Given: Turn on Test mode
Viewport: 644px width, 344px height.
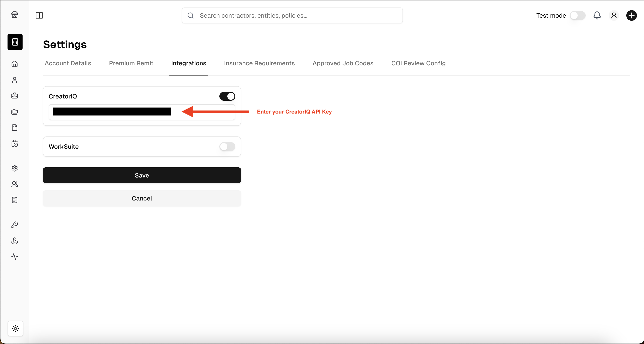Looking at the screenshot, I should (578, 15).
